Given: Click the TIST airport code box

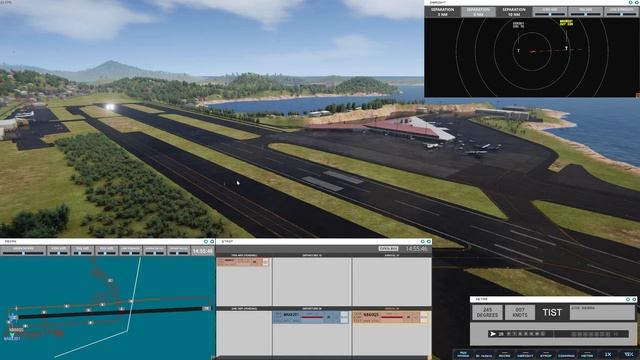Looking at the screenshot, I should pos(552,313).
